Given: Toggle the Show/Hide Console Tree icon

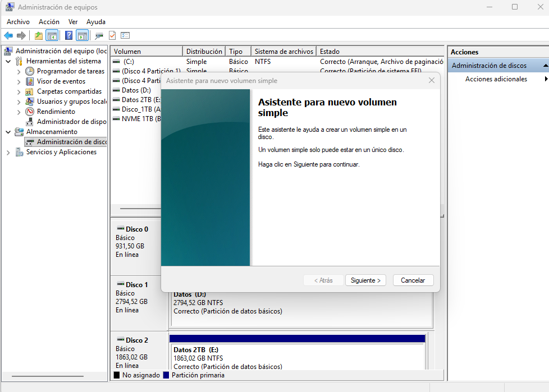Looking at the screenshot, I should pyautogui.click(x=52, y=35).
